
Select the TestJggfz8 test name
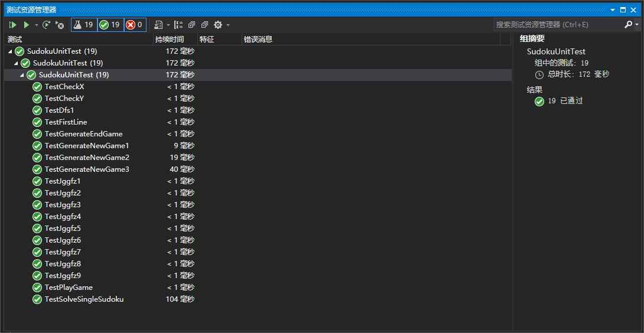pos(63,264)
